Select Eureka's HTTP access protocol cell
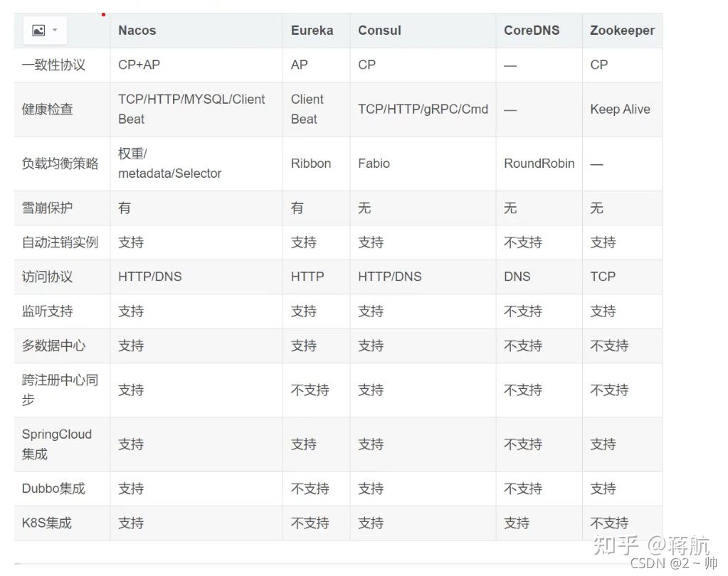 pos(307,277)
